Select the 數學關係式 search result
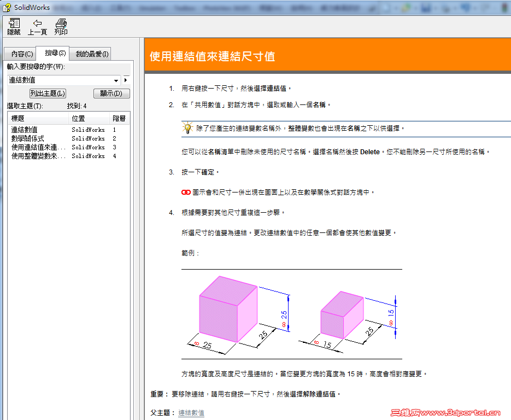Viewport: 511px width, 420px height. (x=28, y=138)
